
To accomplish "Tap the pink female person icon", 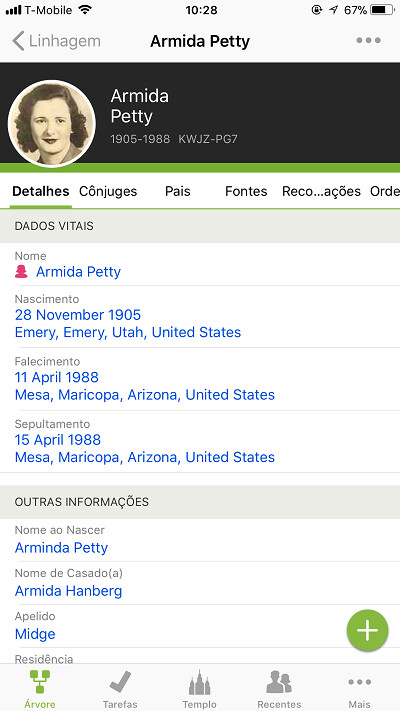I will (x=21, y=272).
